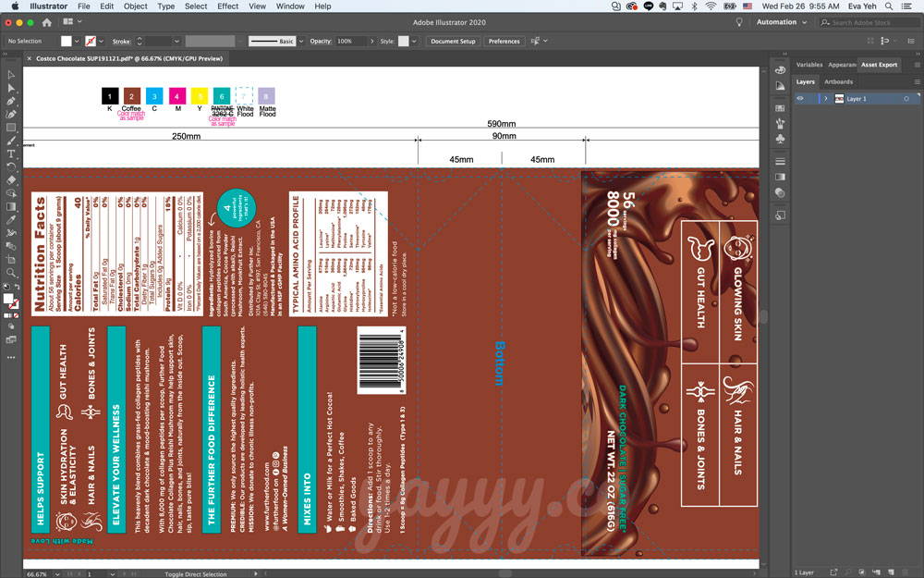924x578 pixels.
Task: Open Edit Toolbar three-dots menu
Action: pos(10,357)
